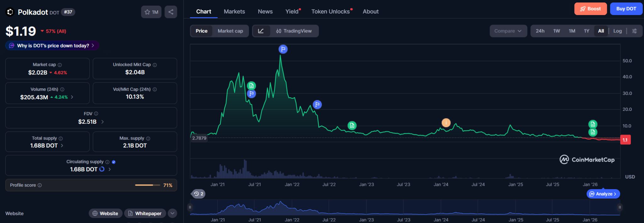Open the News tab
644x223 pixels.
pos(265,12)
